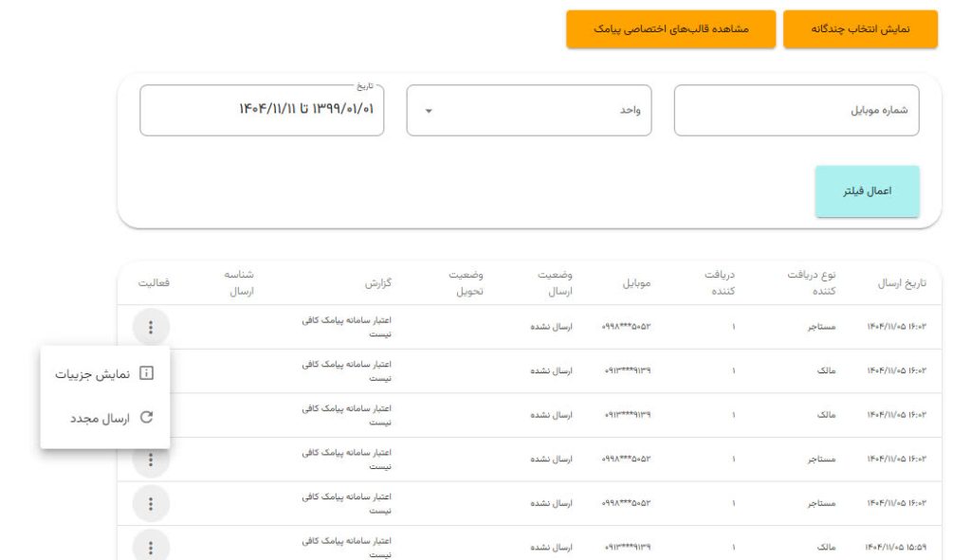This screenshot has height=560, width=971.
Task: Click the گزارش column header
Action: [378, 283]
